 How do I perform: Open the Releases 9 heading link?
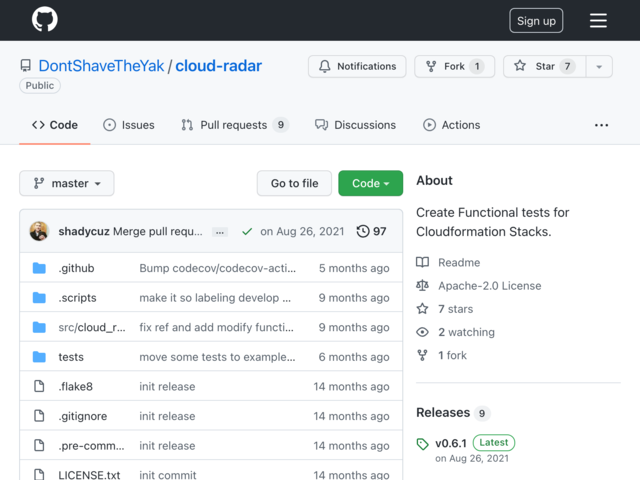453,413
